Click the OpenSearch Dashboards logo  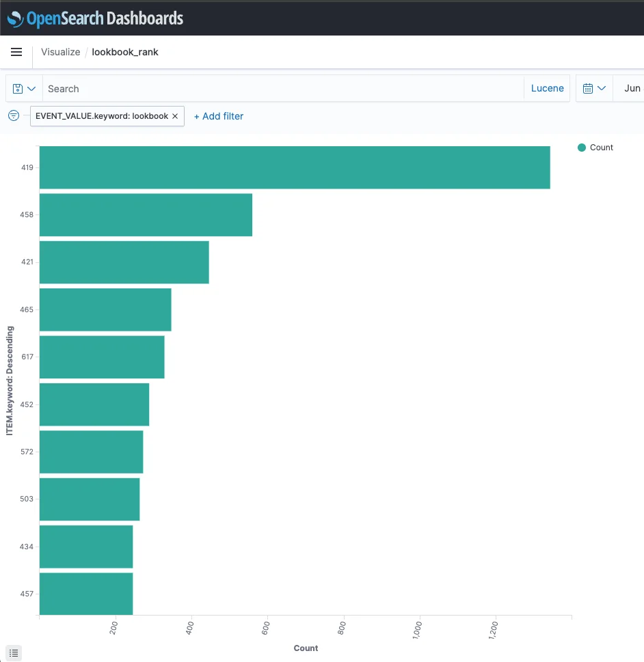95,18
